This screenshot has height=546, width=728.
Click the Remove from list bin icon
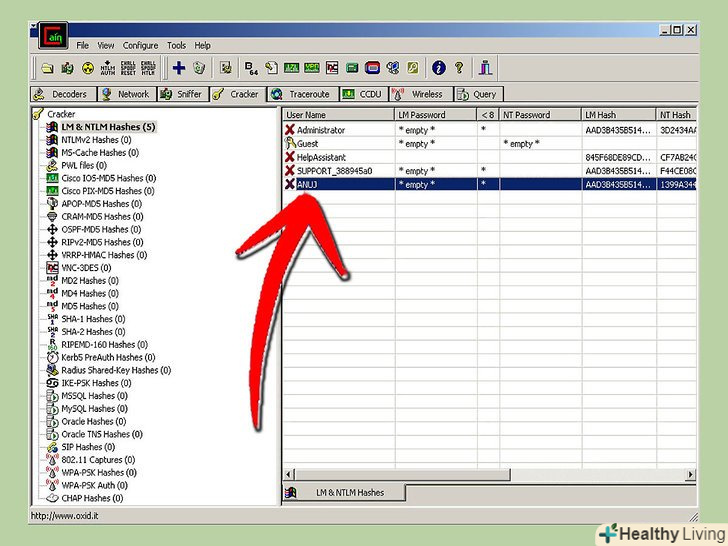pyautogui.click(x=199, y=68)
